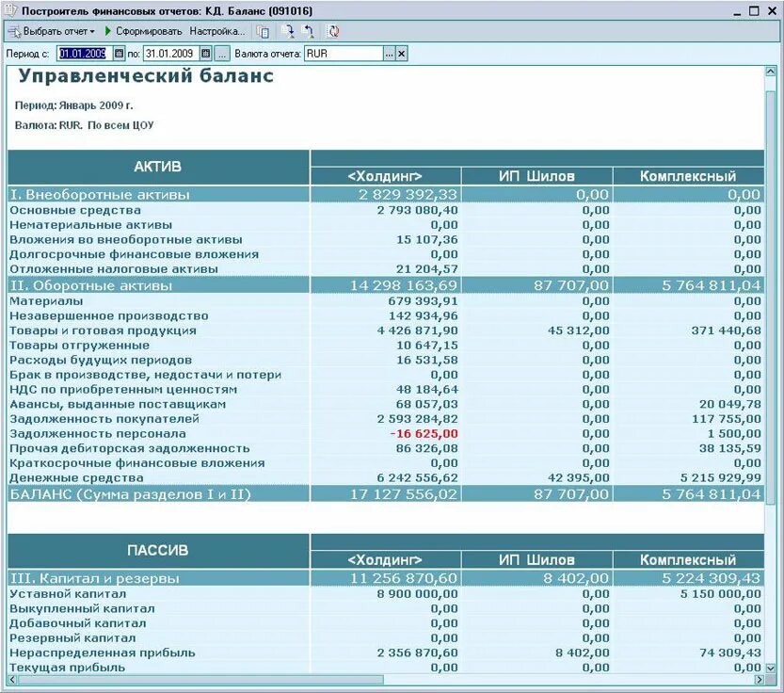This screenshot has height=693, width=784.
Task: Click Сформировать to generate the report
Action: coord(143,31)
